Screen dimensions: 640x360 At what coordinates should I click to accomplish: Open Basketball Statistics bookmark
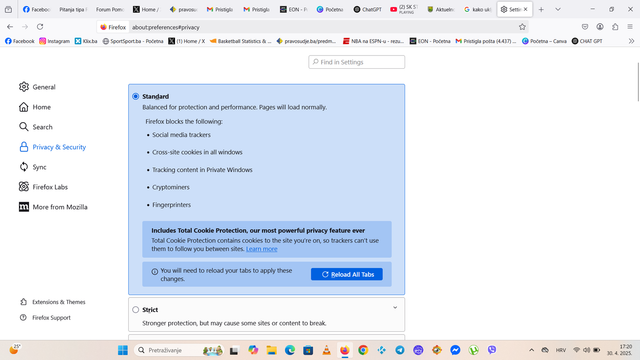pos(240,41)
